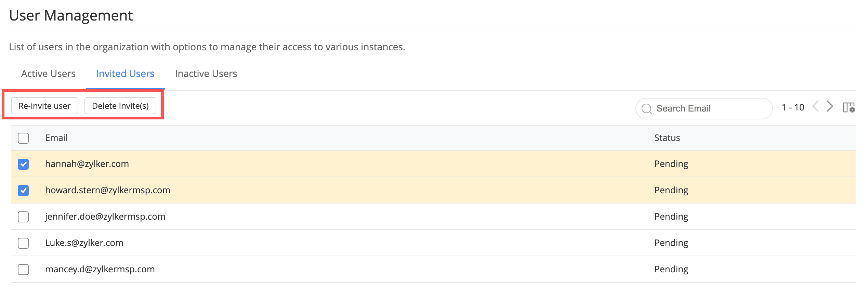Image resolution: width=868 pixels, height=286 pixels.
Task: Uncheck the hannah@zylker.com checkbox
Action: [x=23, y=164]
